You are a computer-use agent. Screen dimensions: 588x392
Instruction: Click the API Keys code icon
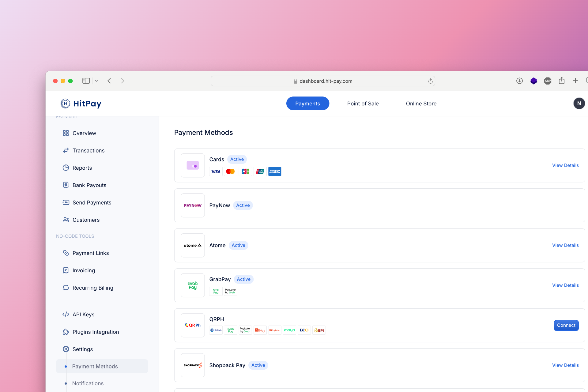point(66,315)
